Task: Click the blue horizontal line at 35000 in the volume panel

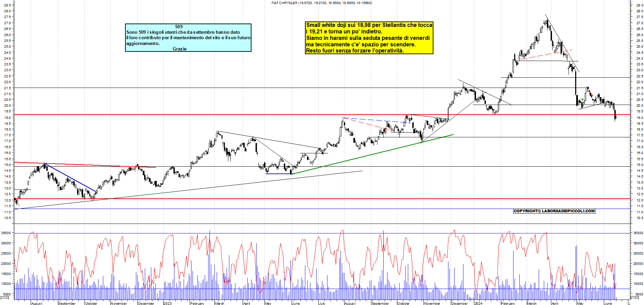Action: click(322, 233)
